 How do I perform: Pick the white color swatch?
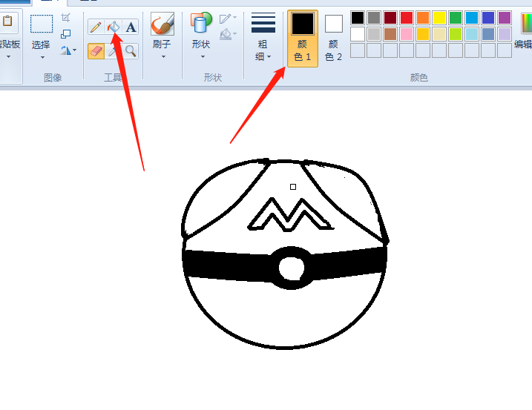click(x=358, y=34)
